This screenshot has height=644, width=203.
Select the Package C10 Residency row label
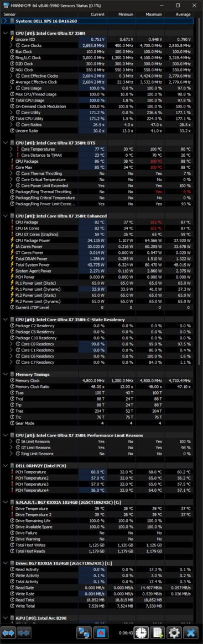tap(37, 338)
